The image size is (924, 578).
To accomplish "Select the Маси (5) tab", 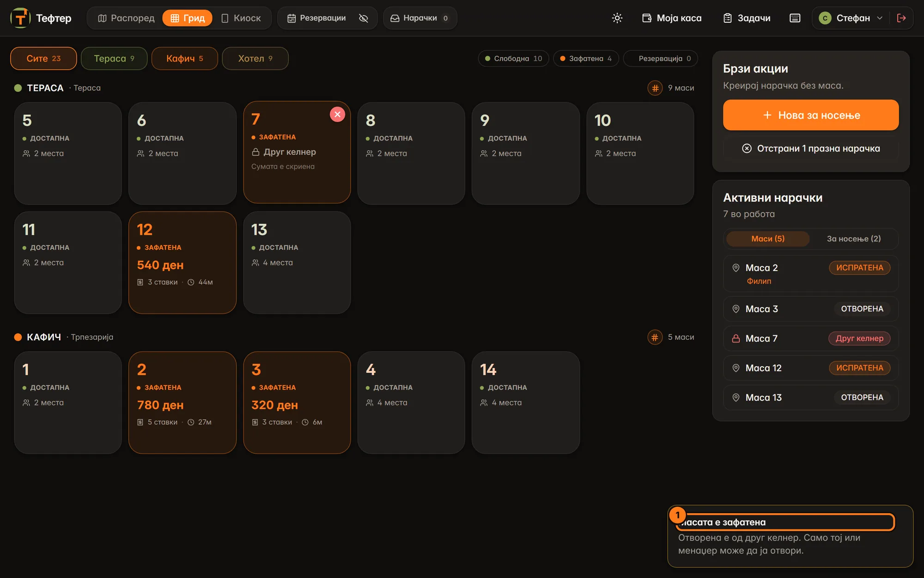I will [768, 239].
